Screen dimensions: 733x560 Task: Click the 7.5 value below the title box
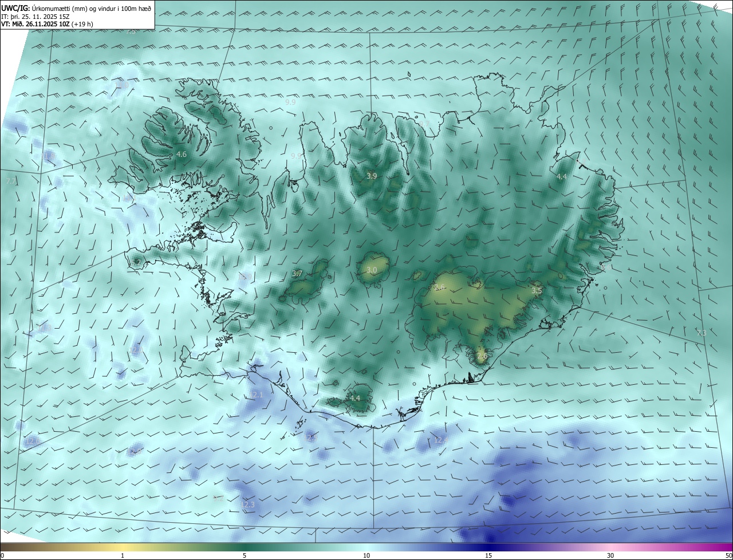pos(131,31)
